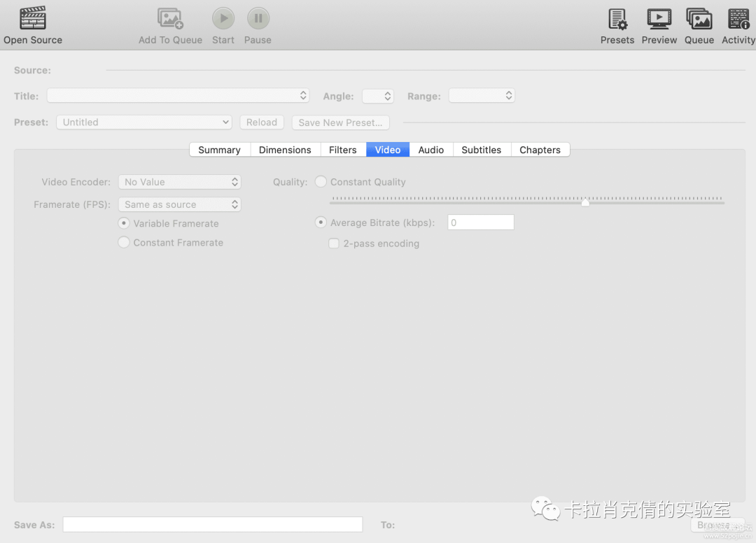Click the Pause icon

257,17
